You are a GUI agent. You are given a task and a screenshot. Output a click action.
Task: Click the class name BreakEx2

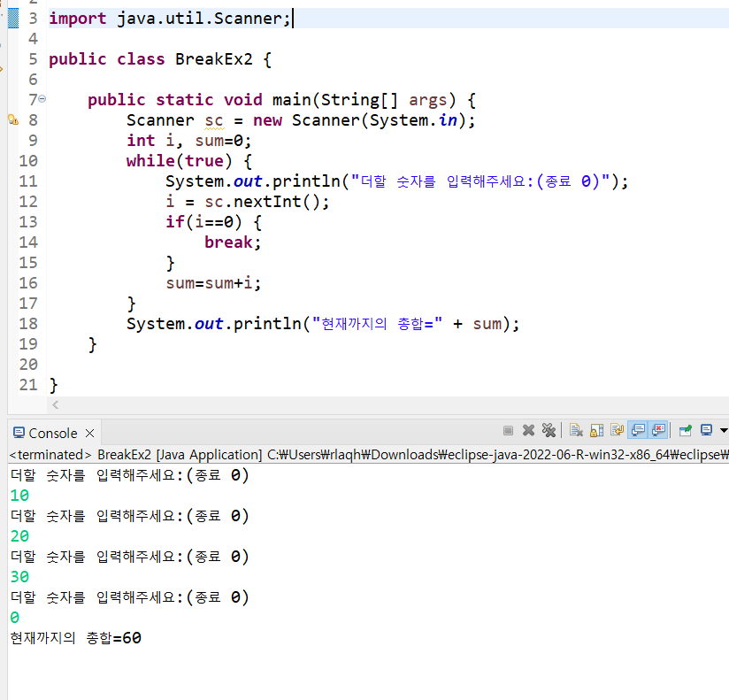(x=214, y=59)
